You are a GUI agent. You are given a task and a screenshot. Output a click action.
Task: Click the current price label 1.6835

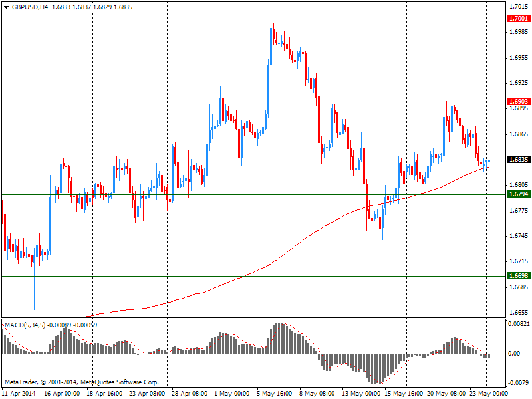519,160
